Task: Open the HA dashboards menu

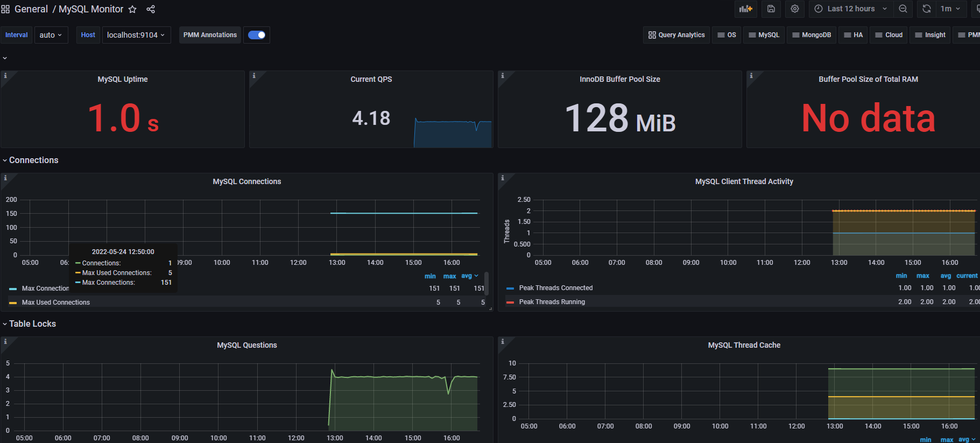Action: (x=853, y=35)
